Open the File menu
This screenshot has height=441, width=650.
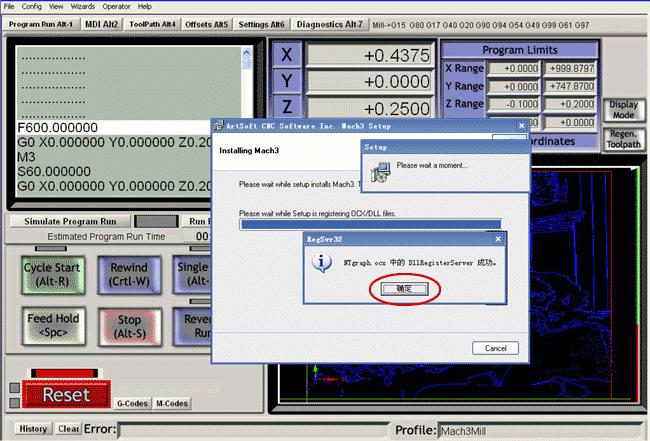tap(9, 6)
